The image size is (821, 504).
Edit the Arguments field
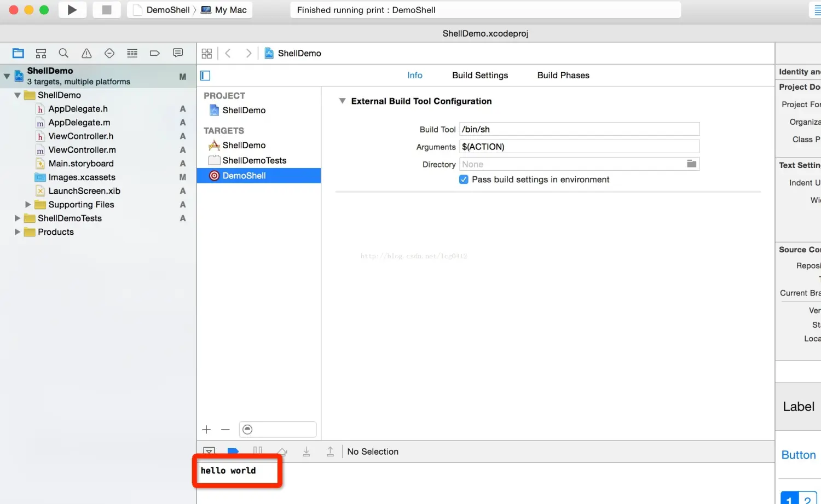click(x=579, y=147)
